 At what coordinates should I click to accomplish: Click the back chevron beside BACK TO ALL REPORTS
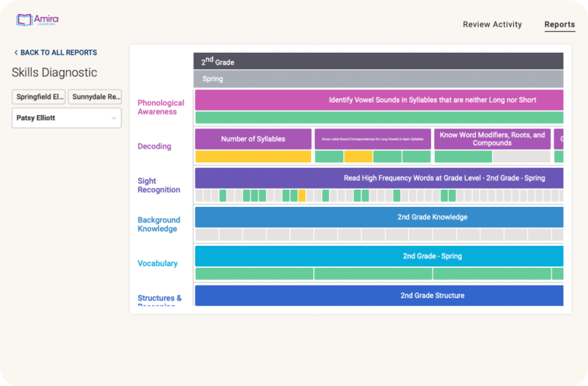16,53
